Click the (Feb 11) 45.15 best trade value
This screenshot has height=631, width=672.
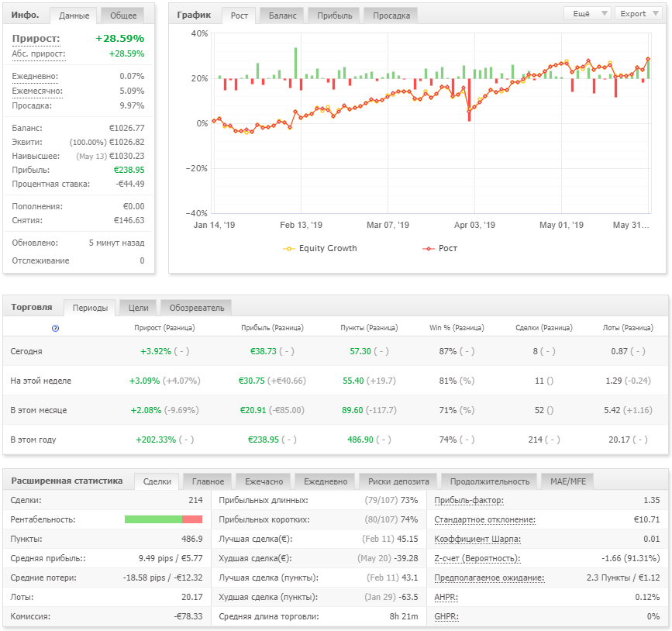(390, 539)
